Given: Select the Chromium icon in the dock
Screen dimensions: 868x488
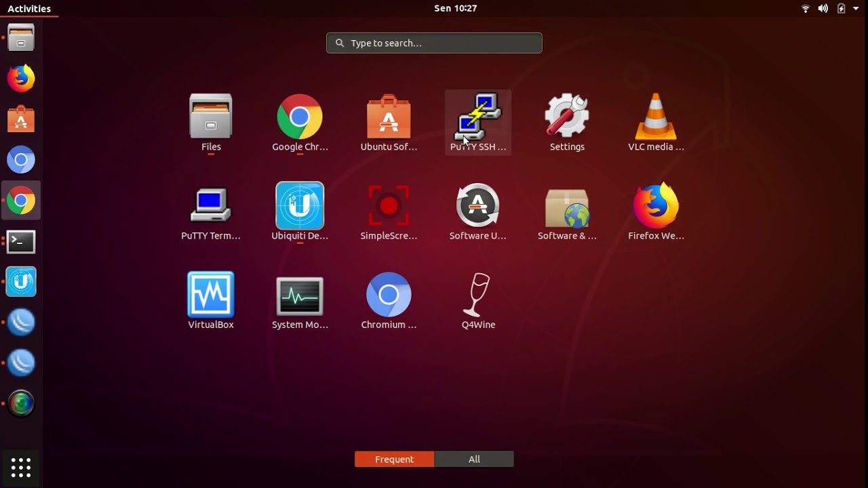Looking at the screenshot, I should click(x=21, y=160).
